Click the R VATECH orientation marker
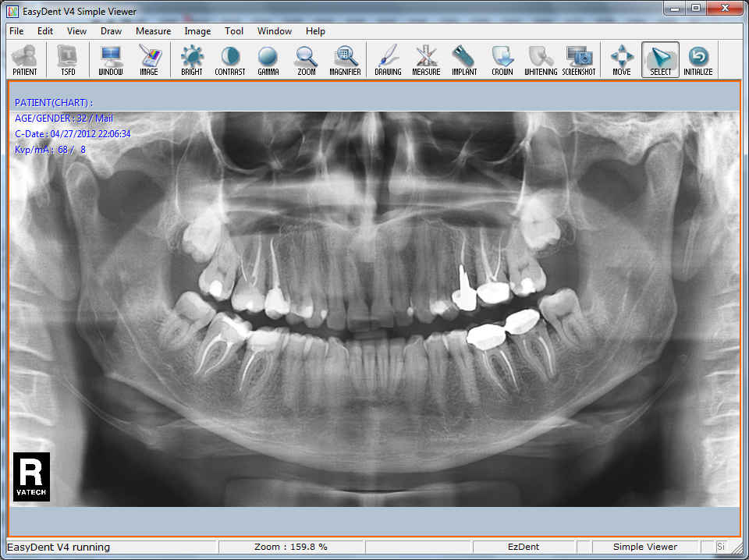The image size is (749, 560). pos(31,477)
